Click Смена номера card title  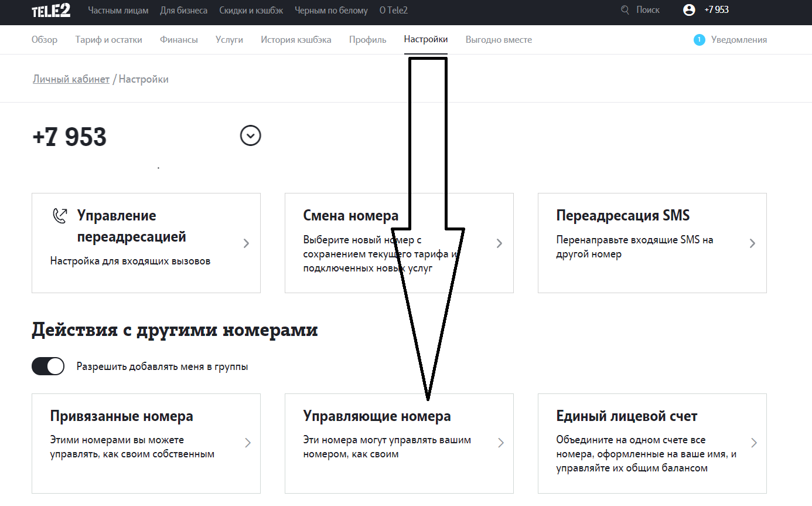point(351,216)
